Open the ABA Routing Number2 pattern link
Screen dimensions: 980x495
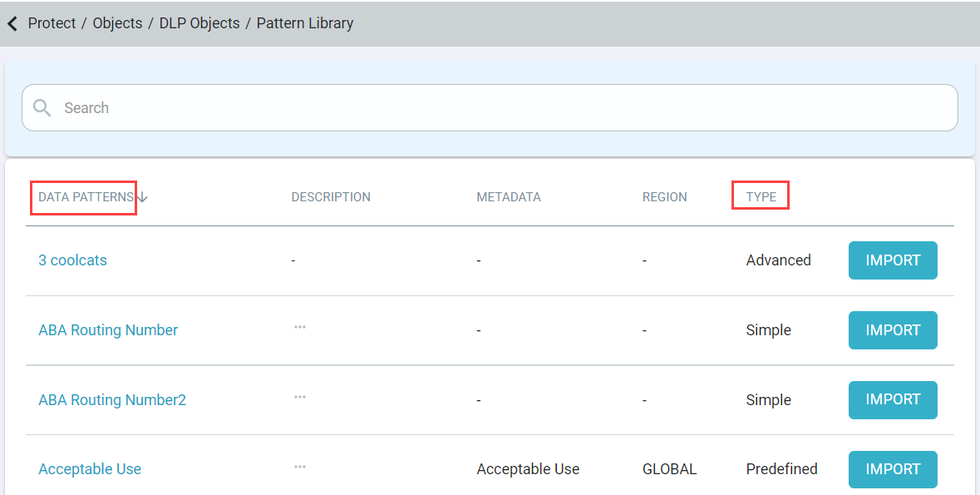(112, 400)
